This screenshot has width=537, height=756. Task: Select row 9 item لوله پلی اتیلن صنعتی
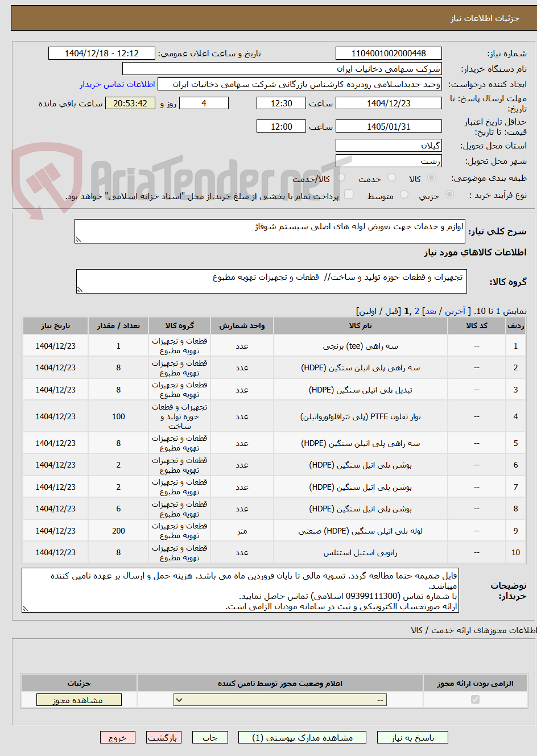coord(360,531)
